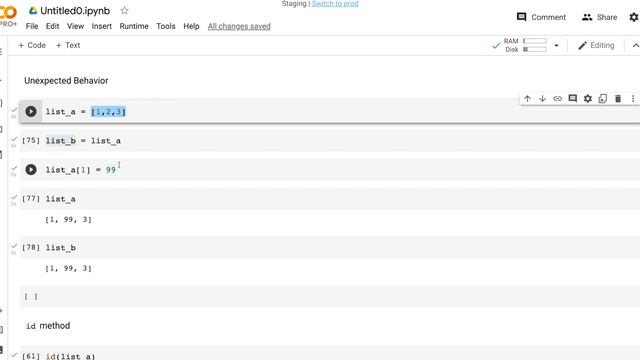
Task: Click output [1, 99, 3] under list_b
Action: (x=68, y=268)
